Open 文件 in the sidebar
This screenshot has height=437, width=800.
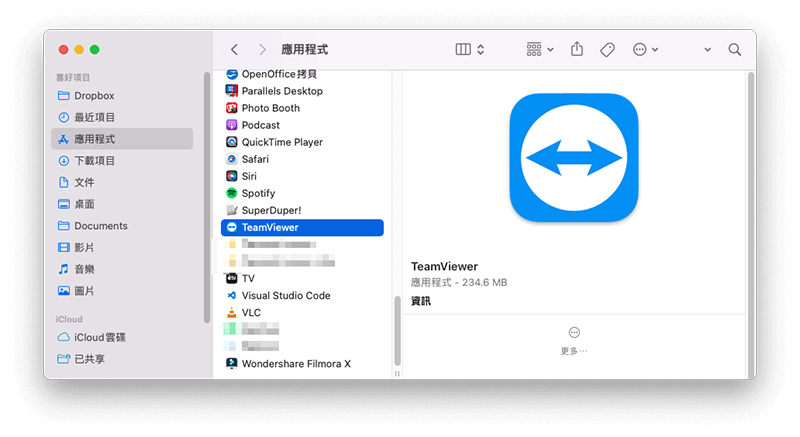(122, 183)
